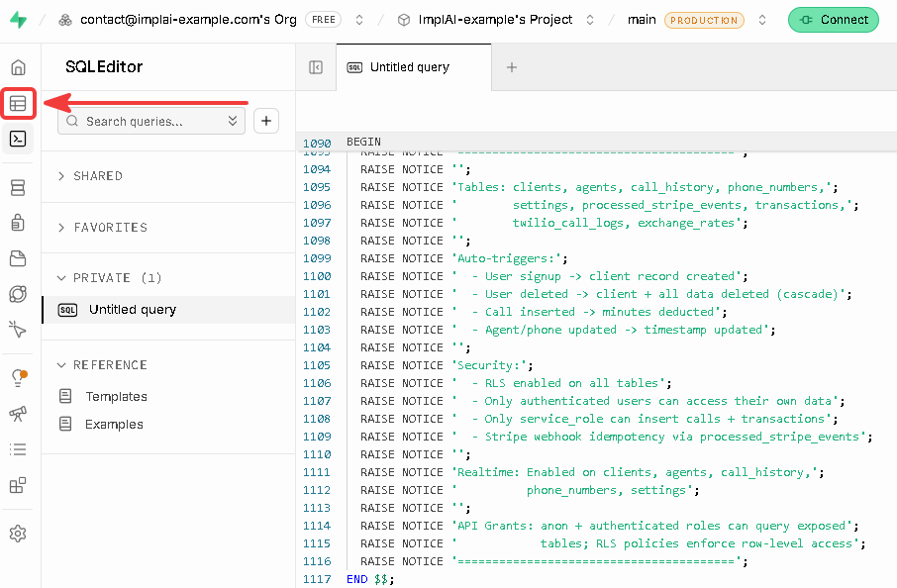The width and height of the screenshot is (897, 588).
Task: Open a new query tab with plus
Action: [x=512, y=67]
